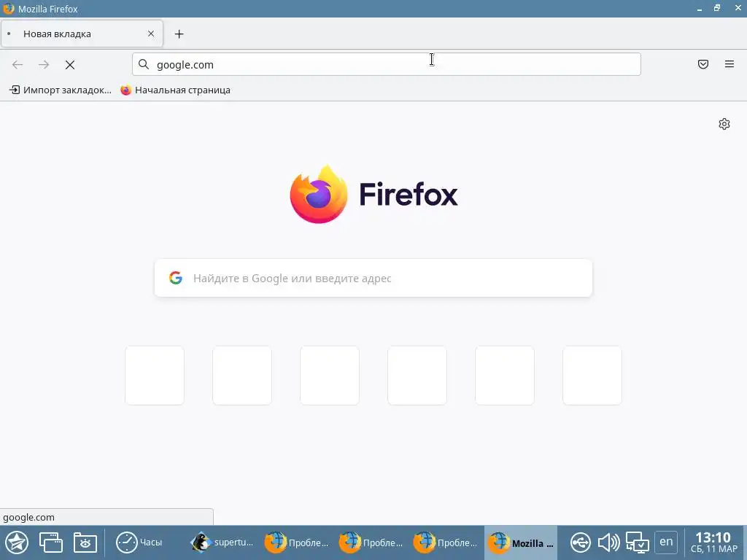Open the star start menu in taskbar
The height and width of the screenshot is (560, 747).
(17, 542)
